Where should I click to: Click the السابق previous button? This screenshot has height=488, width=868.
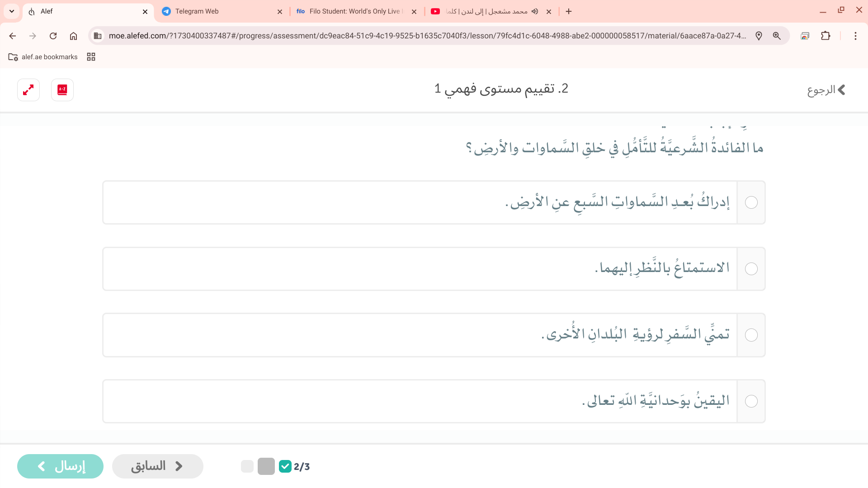157,466
